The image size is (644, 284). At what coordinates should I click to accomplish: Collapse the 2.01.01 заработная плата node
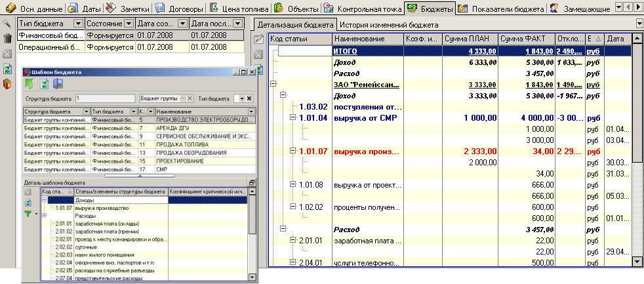(292, 240)
